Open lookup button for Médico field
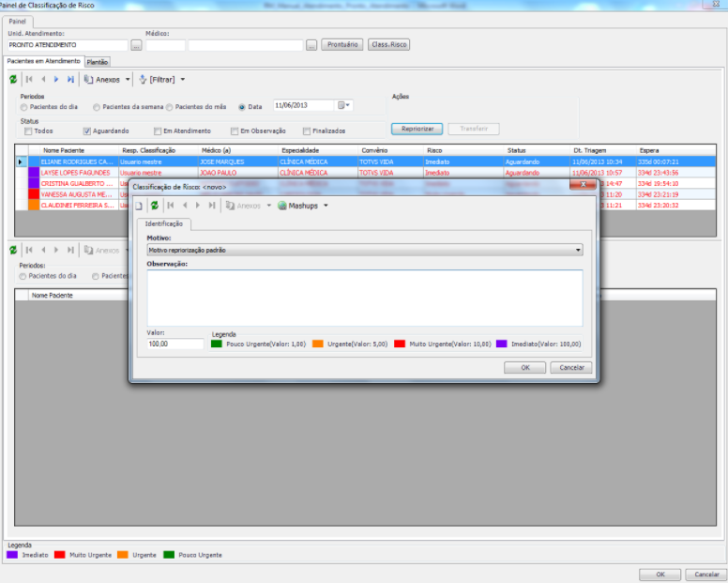 point(311,45)
